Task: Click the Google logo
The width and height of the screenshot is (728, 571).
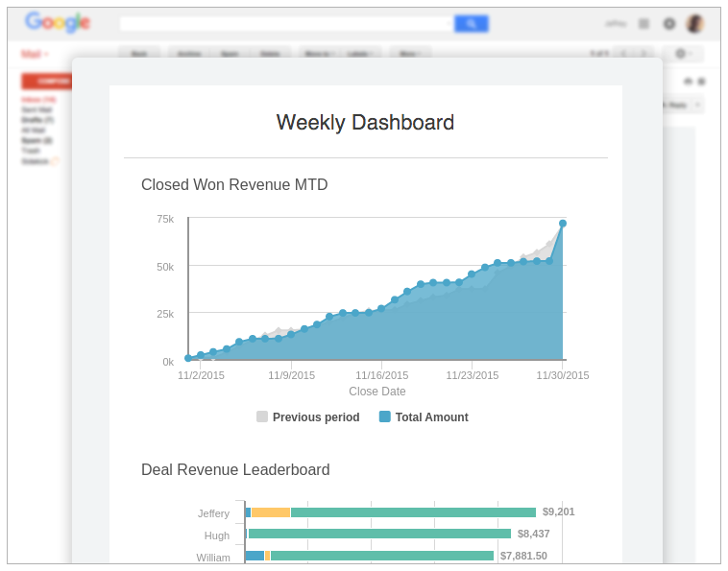Action: [58, 22]
